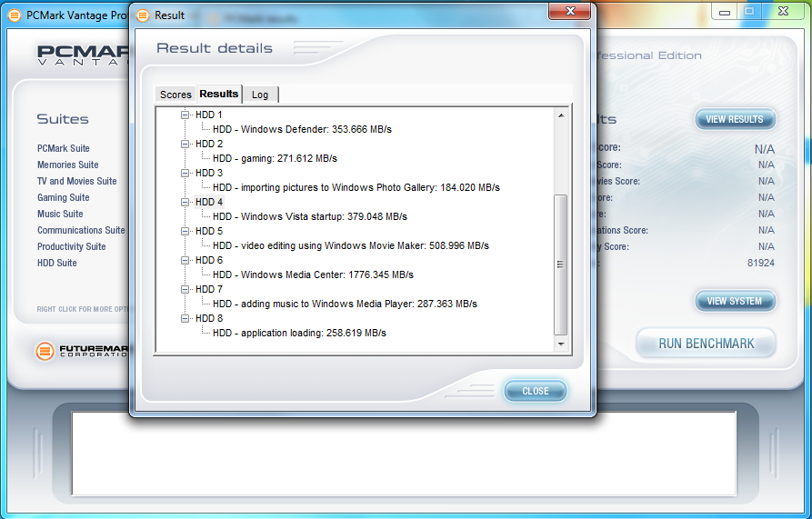The image size is (812, 519).
Task: Start the RUN BENCHMARK button
Action: click(x=707, y=344)
